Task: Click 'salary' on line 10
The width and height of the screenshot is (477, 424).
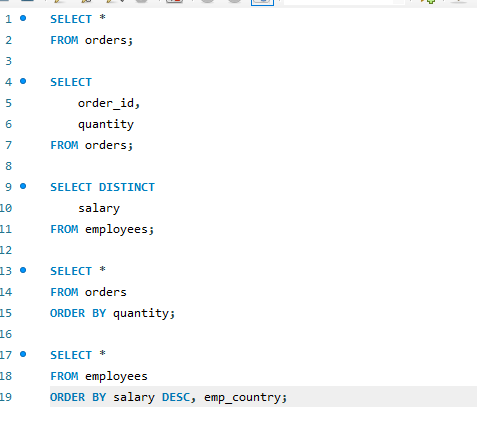Action: point(99,209)
